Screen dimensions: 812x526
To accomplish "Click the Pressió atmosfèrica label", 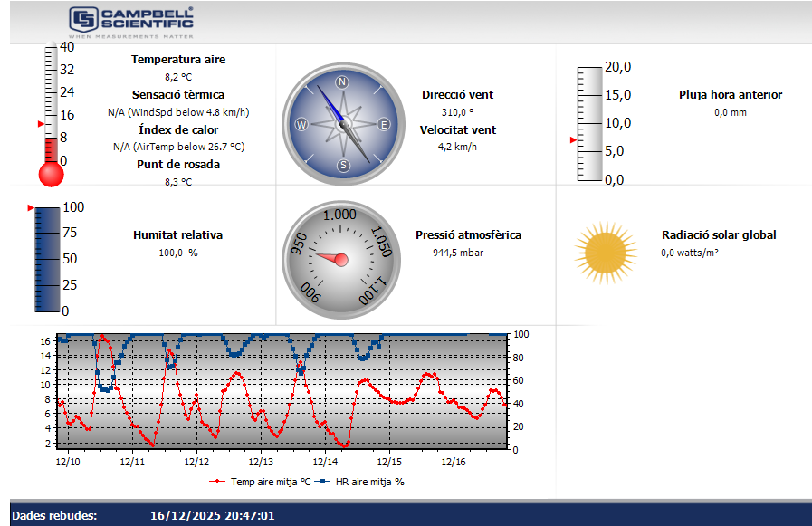I will [468, 235].
